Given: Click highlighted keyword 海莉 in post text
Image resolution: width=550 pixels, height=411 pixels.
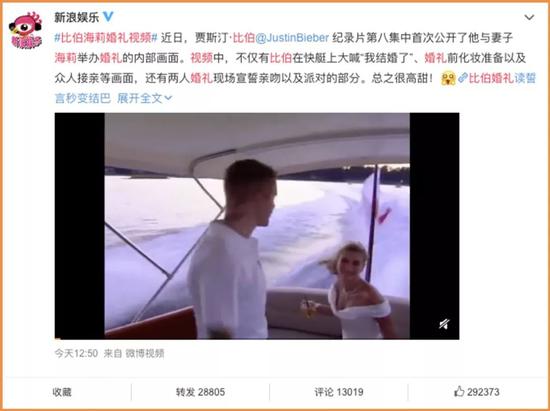Looking at the screenshot, I should [x=65, y=58].
